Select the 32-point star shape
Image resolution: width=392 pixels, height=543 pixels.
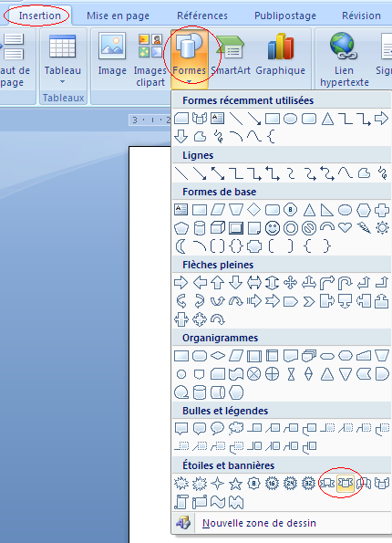coord(308,483)
